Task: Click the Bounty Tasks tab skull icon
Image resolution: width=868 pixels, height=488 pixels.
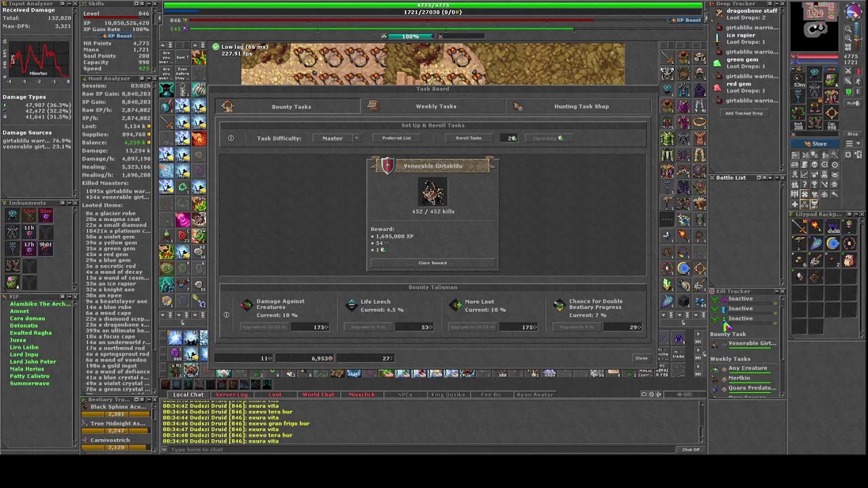Action: 227,106
